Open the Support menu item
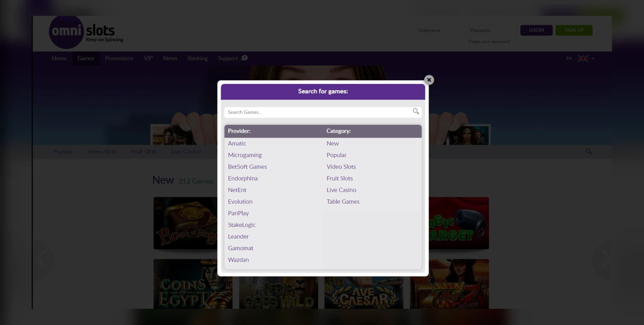Viewport: 644px width, 325px height. [228, 58]
